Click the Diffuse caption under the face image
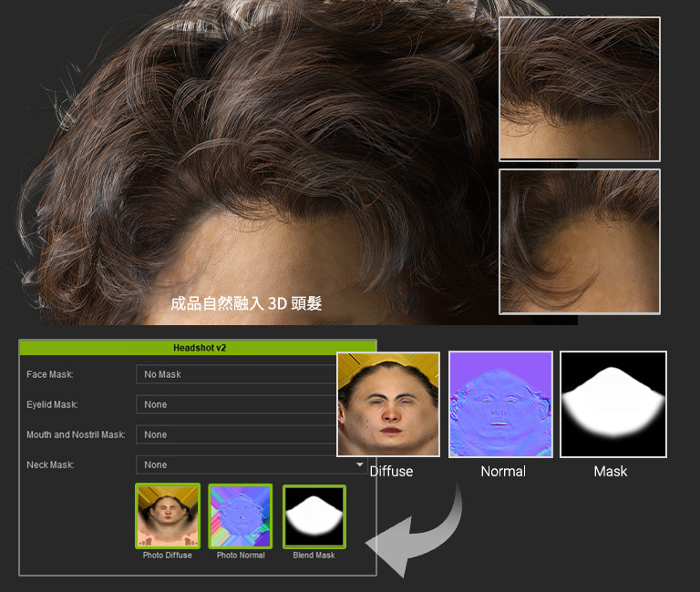This screenshot has height=592, width=700. point(391,471)
